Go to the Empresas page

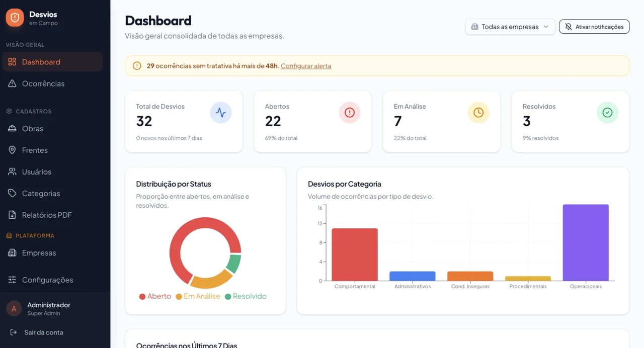click(x=52, y=253)
